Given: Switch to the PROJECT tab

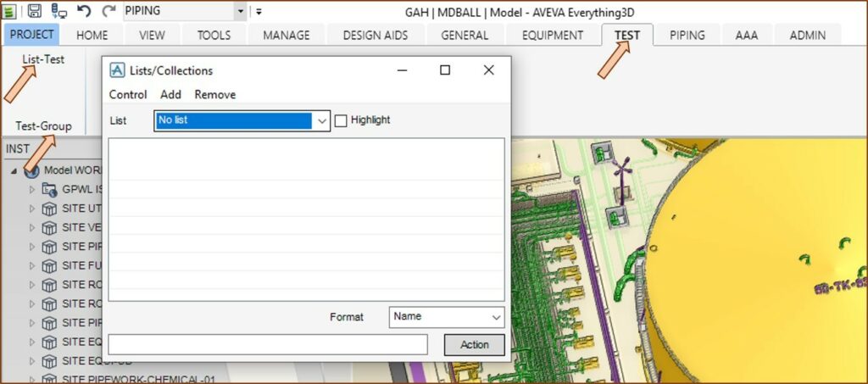Looking at the screenshot, I should [x=31, y=34].
